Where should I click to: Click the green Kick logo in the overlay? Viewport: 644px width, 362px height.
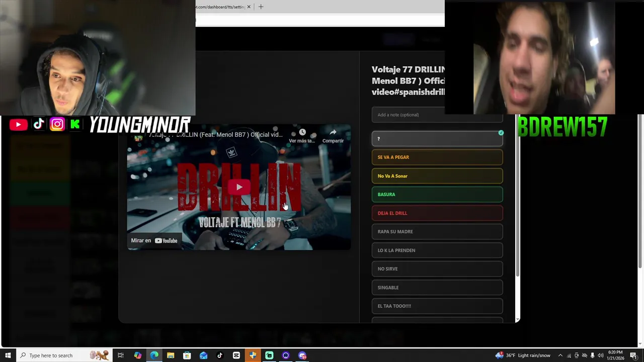click(75, 124)
